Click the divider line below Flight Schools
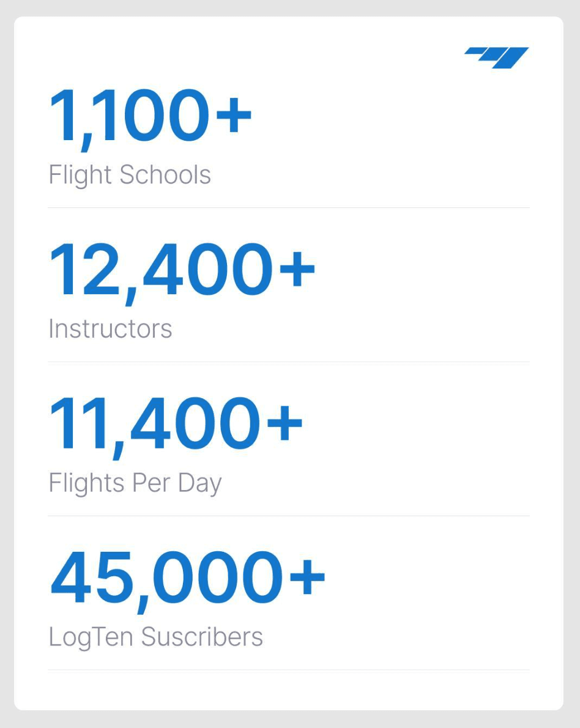 point(289,208)
